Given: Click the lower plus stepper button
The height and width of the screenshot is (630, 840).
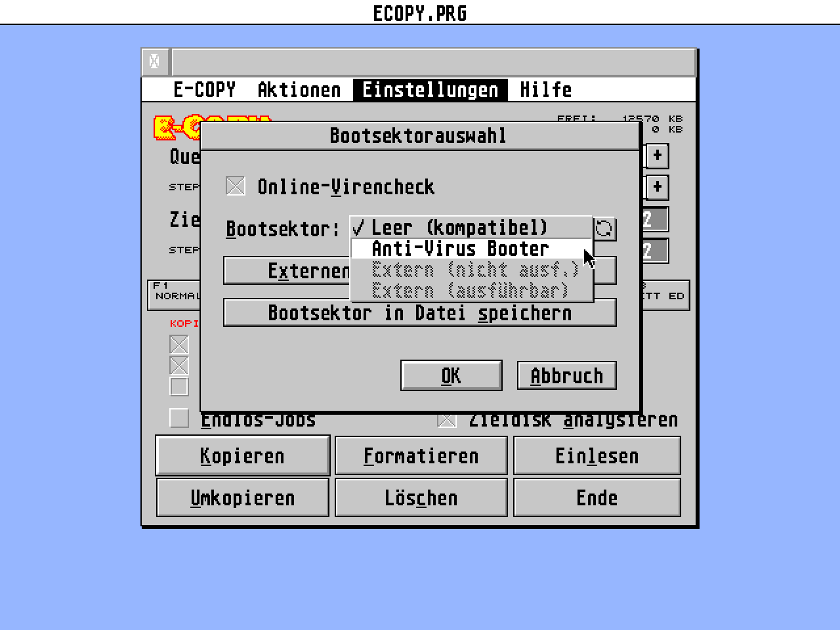Looking at the screenshot, I should pos(657,187).
